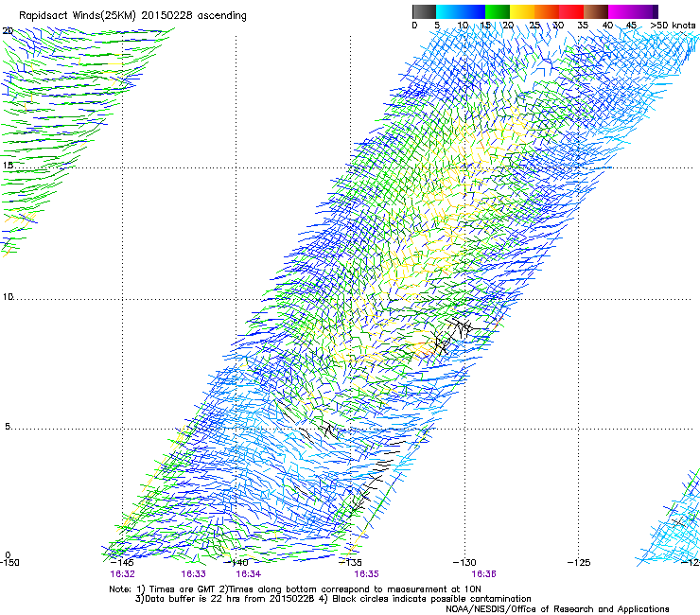The width and height of the screenshot is (700, 615).
Task: Click the '>50 knots' legend label
Action: point(673,25)
